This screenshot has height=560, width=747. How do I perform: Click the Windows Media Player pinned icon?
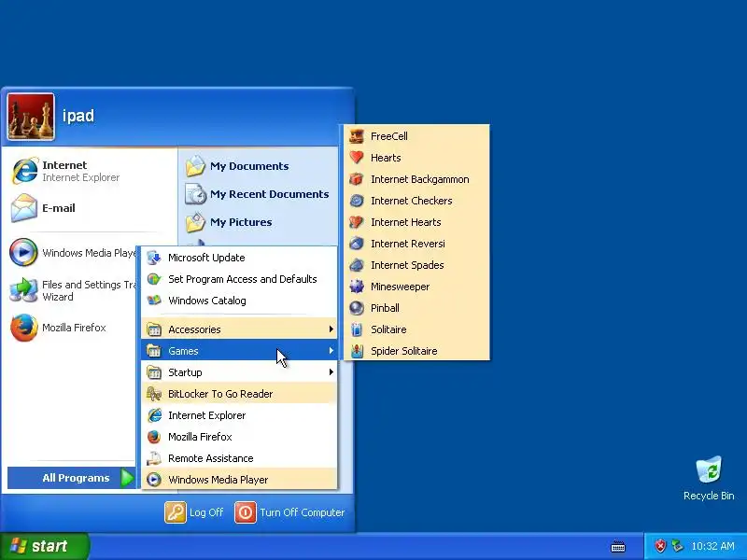point(23,252)
